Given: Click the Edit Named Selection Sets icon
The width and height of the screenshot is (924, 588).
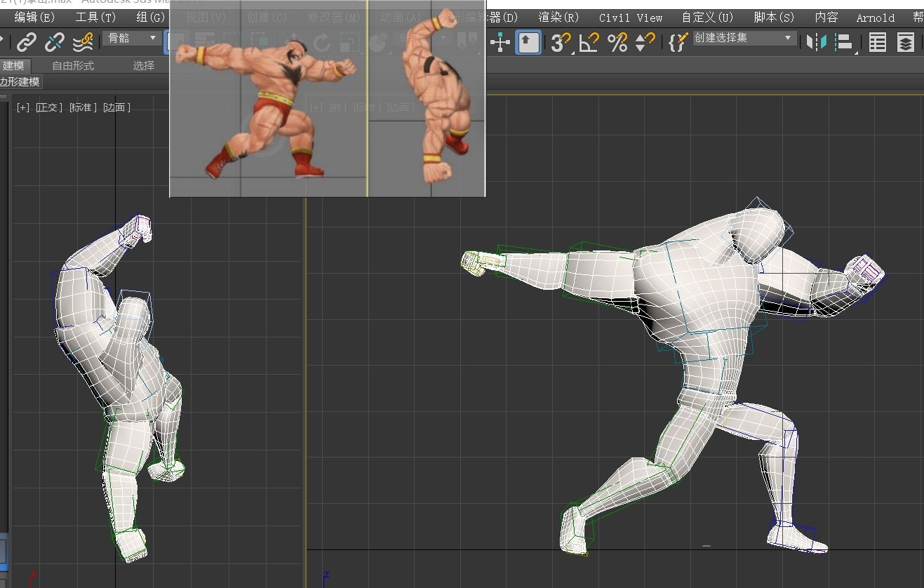Looking at the screenshot, I should click(x=678, y=43).
